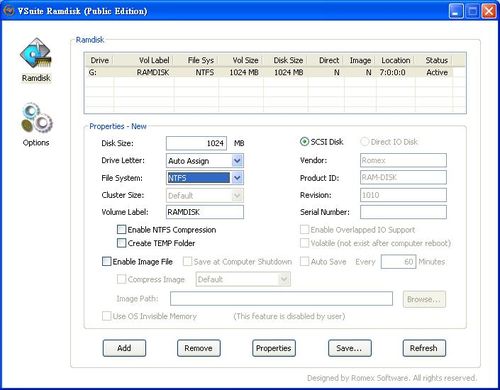Click the Location column header
The width and height of the screenshot is (500, 390).
(x=396, y=60)
